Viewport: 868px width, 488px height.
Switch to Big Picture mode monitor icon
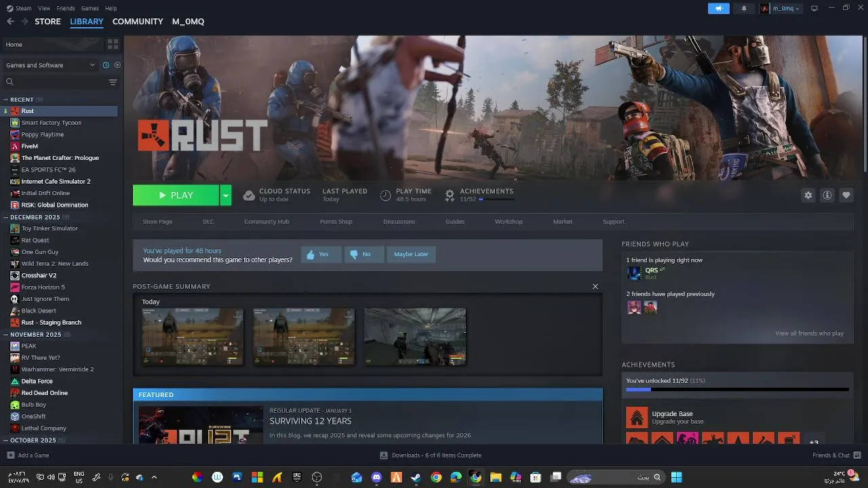814,8
